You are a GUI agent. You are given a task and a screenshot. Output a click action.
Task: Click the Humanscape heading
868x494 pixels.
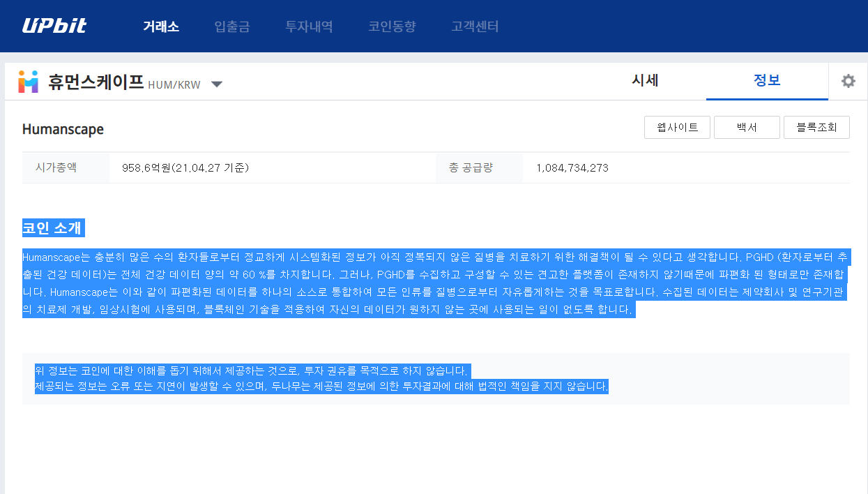click(63, 129)
